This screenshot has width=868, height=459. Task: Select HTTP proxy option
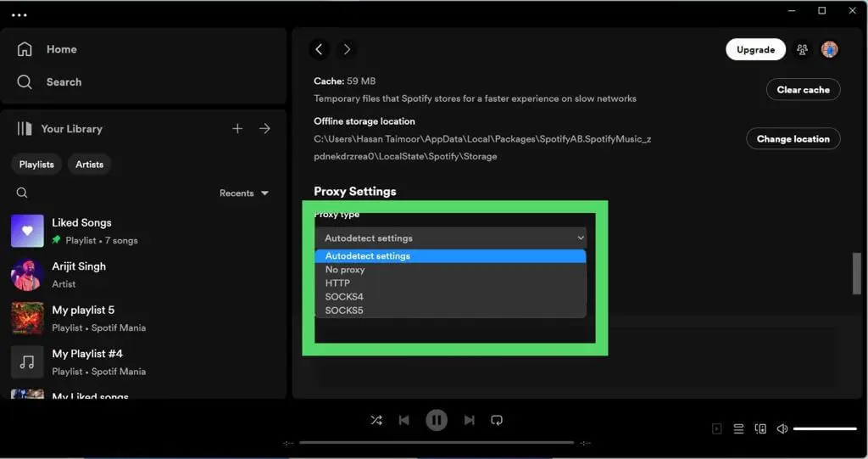(x=451, y=283)
